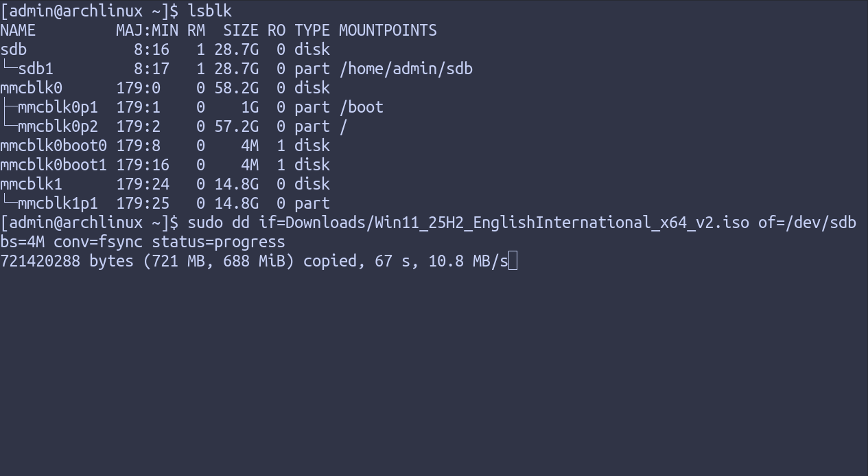Screen dimensions: 868x476
Task: Click the /boot mountpoint text
Action: (x=361, y=107)
